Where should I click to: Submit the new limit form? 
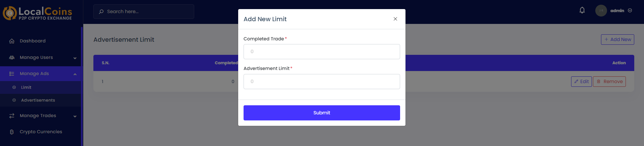[x=321, y=113]
